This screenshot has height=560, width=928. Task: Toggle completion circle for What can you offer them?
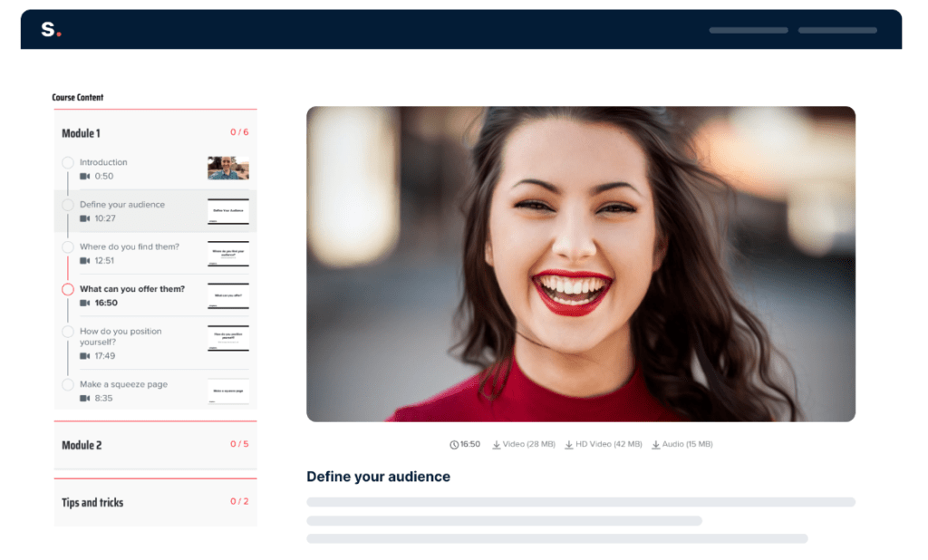(x=68, y=289)
